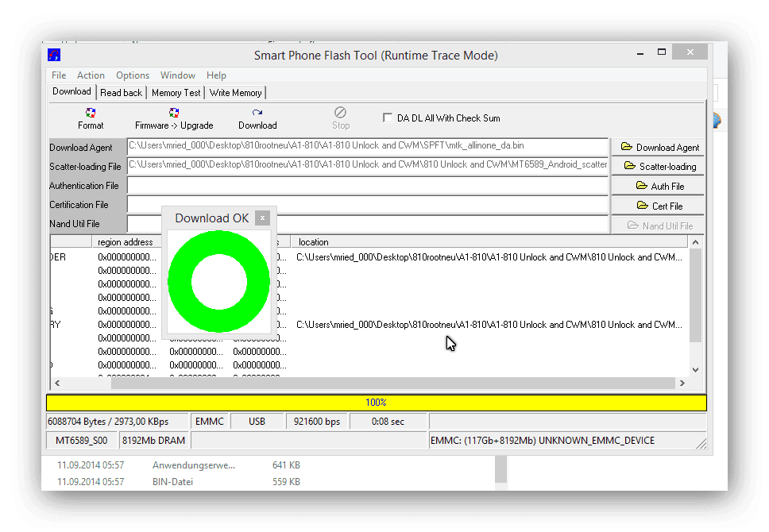Focus the empty Certification File field

367,205
